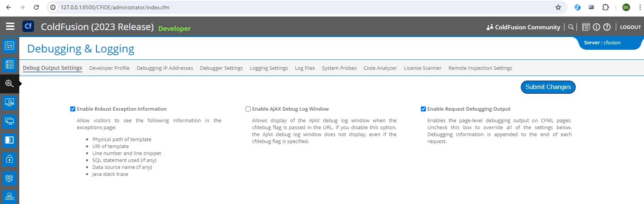Viewport: 644px width, 204px height.
Task: Click the LOGOUT link
Action: pos(630,27)
